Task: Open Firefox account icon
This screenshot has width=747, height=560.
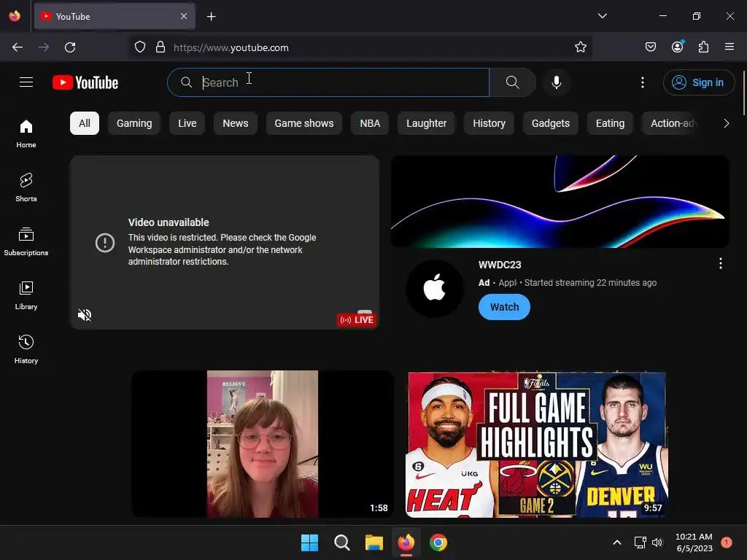Action: (x=677, y=47)
